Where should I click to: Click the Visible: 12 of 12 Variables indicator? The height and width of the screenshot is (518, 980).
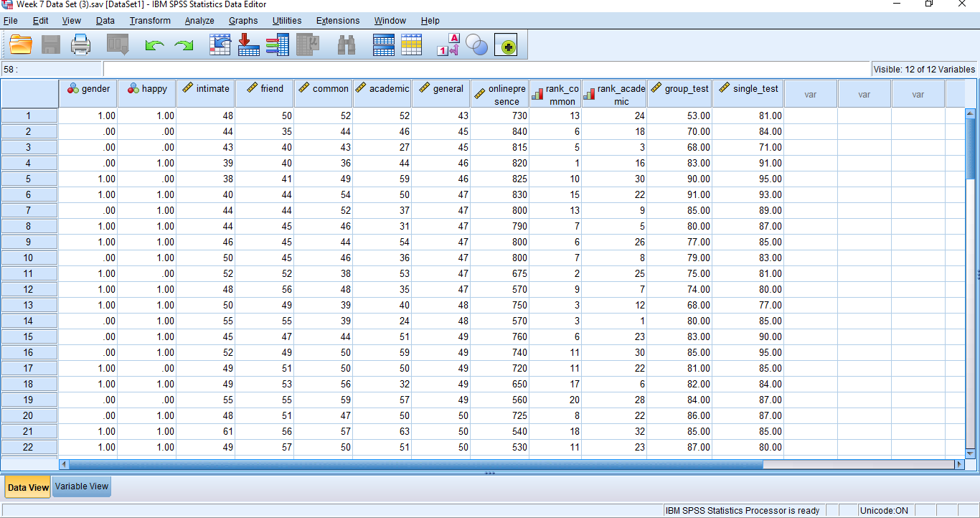tap(924, 70)
